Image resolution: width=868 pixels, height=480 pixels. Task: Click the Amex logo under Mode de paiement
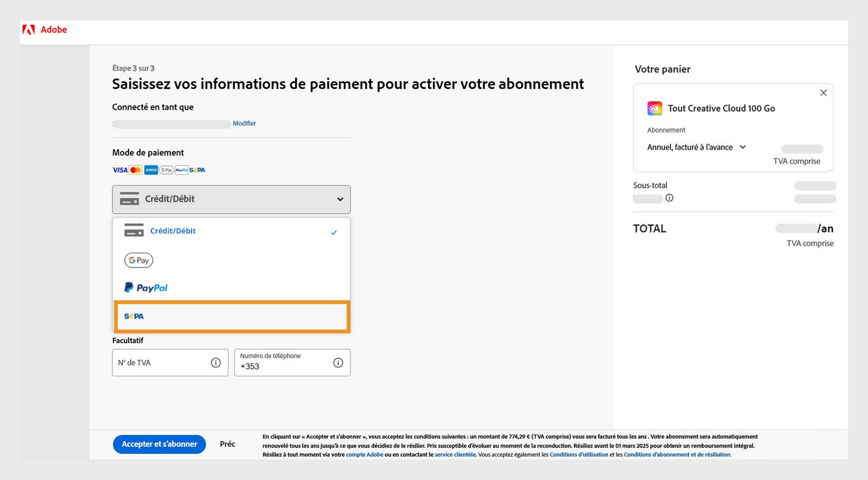click(x=151, y=170)
